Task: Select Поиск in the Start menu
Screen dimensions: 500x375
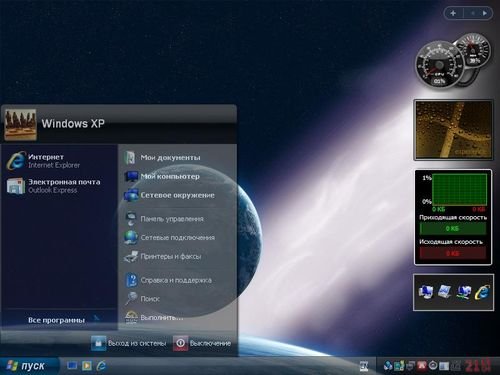Action: tap(142, 299)
